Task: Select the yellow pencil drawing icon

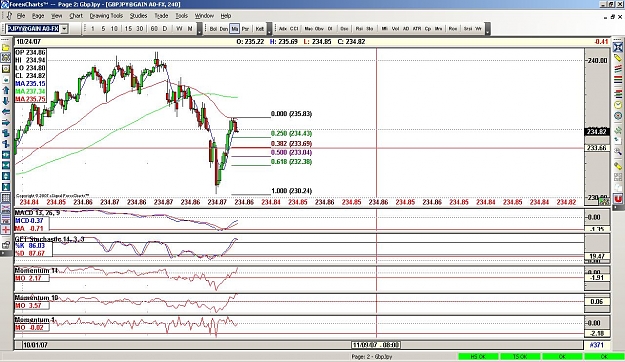Action: tap(618, 59)
